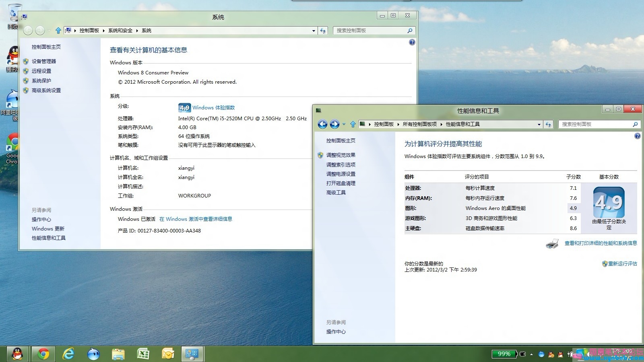Open 控制面板主页 in Performance sidebar
Image resolution: width=644 pixels, height=362 pixels.
click(341, 141)
